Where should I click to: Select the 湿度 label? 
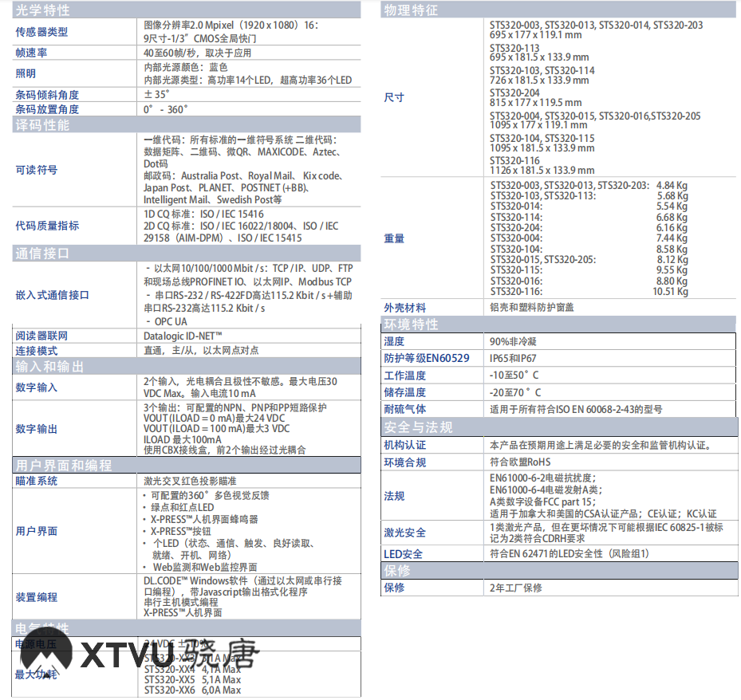[394, 341]
